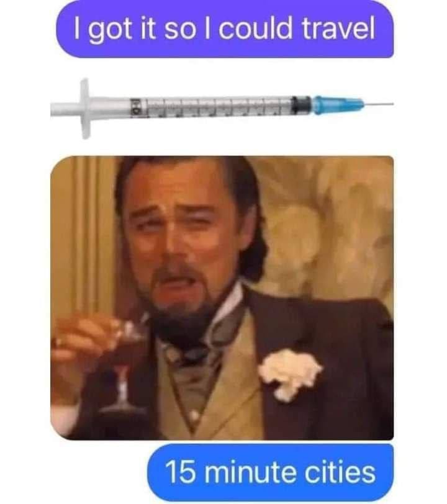Select the blue "15 minute cities" message bubble
The width and height of the screenshot is (447, 504).
[x=271, y=472]
